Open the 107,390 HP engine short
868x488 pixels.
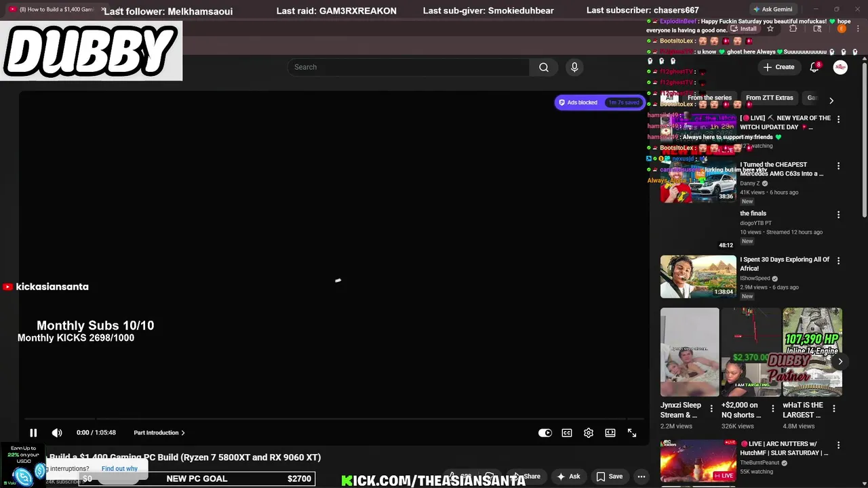pyautogui.click(x=812, y=352)
